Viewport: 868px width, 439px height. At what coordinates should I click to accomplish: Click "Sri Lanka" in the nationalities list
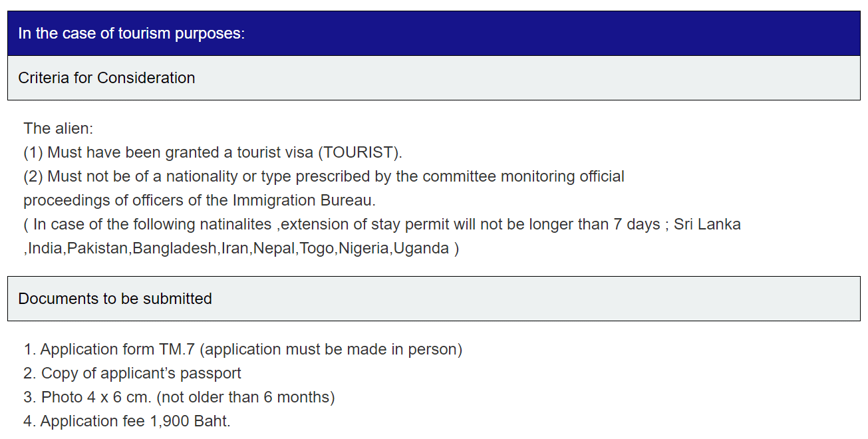click(707, 224)
